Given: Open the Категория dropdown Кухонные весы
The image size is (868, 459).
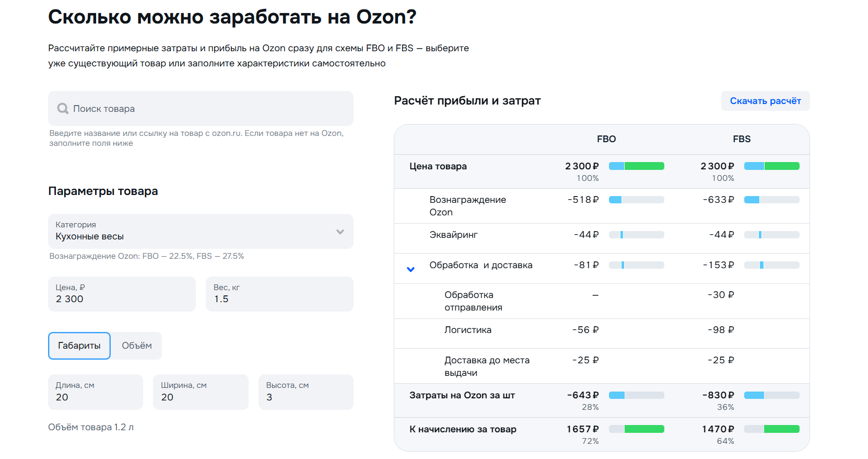Looking at the screenshot, I should click(x=201, y=231).
